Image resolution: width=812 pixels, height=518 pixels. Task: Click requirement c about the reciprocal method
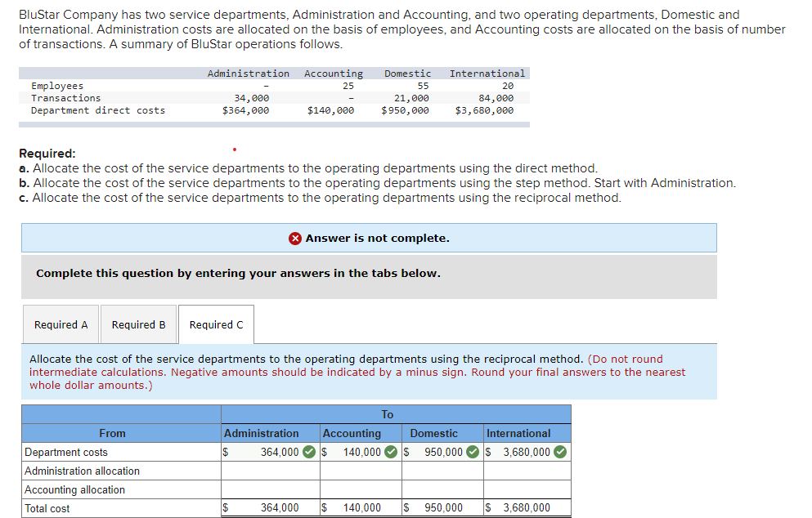[x=320, y=198]
